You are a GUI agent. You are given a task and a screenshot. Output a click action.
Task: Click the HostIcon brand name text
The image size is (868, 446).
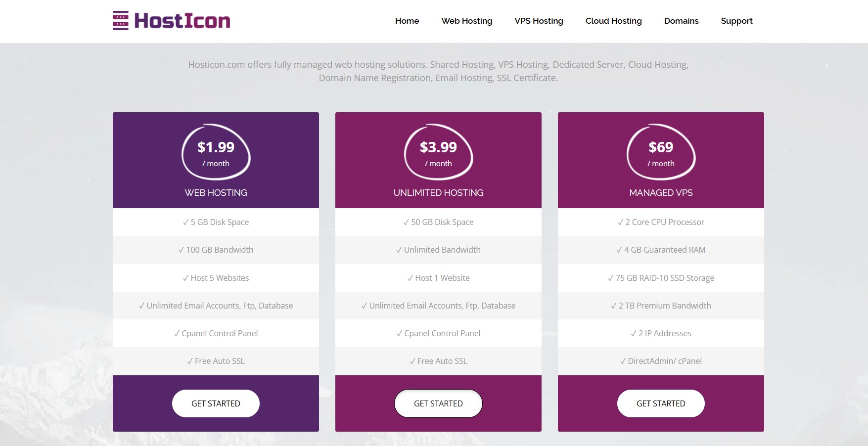coord(182,21)
